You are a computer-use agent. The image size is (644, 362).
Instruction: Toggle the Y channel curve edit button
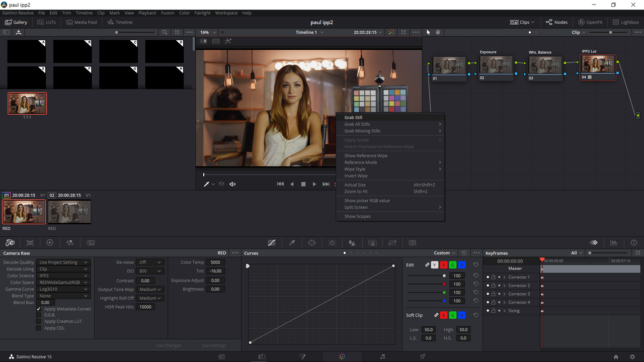pyautogui.click(x=435, y=265)
